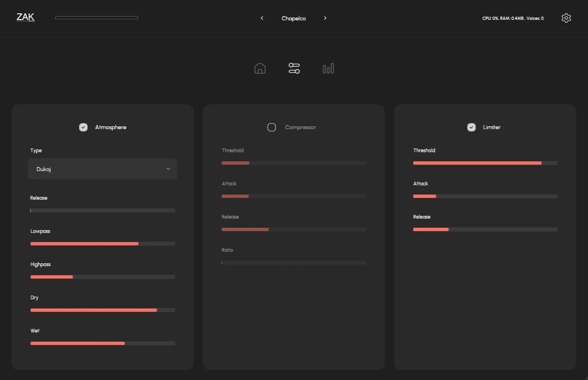Go to next preset with right arrow

325,18
